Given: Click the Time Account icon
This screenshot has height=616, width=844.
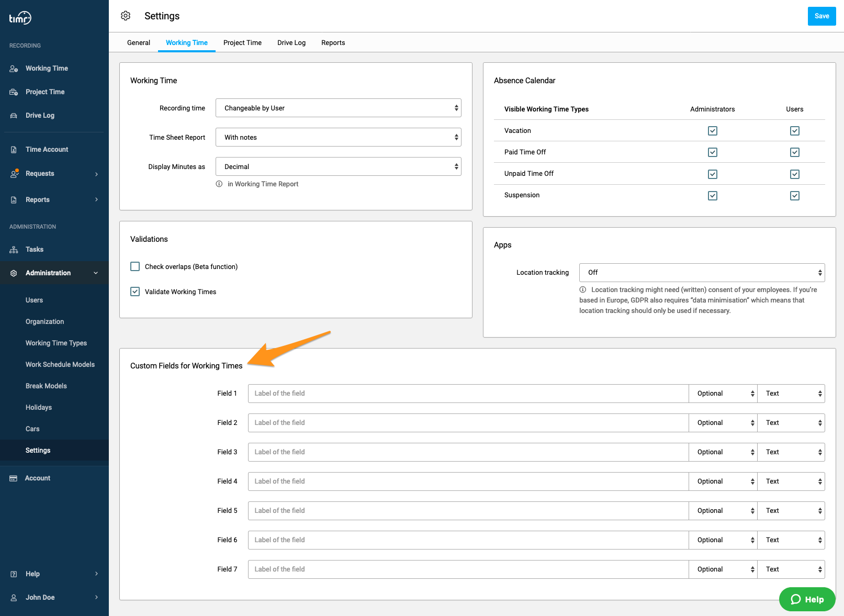Looking at the screenshot, I should pyautogui.click(x=14, y=150).
